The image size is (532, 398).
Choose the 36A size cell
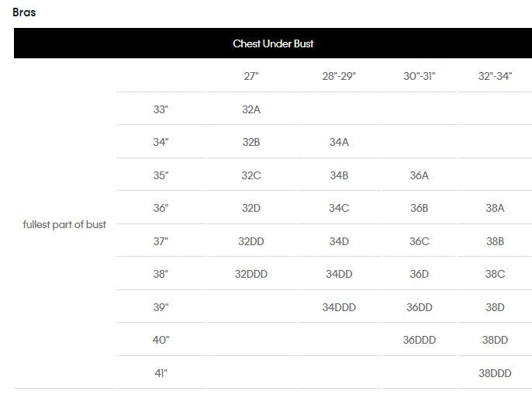pos(420,175)
